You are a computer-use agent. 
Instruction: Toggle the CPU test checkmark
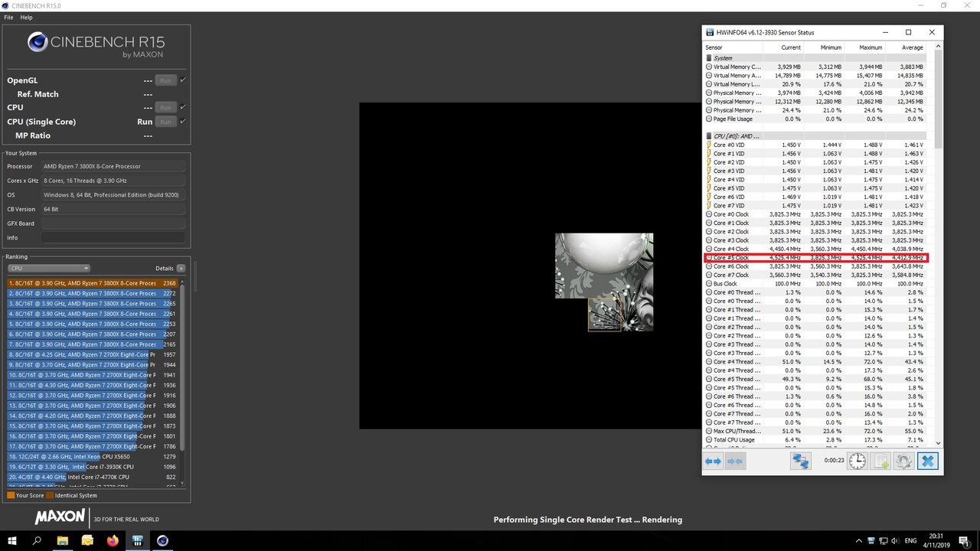coord(183,107)
